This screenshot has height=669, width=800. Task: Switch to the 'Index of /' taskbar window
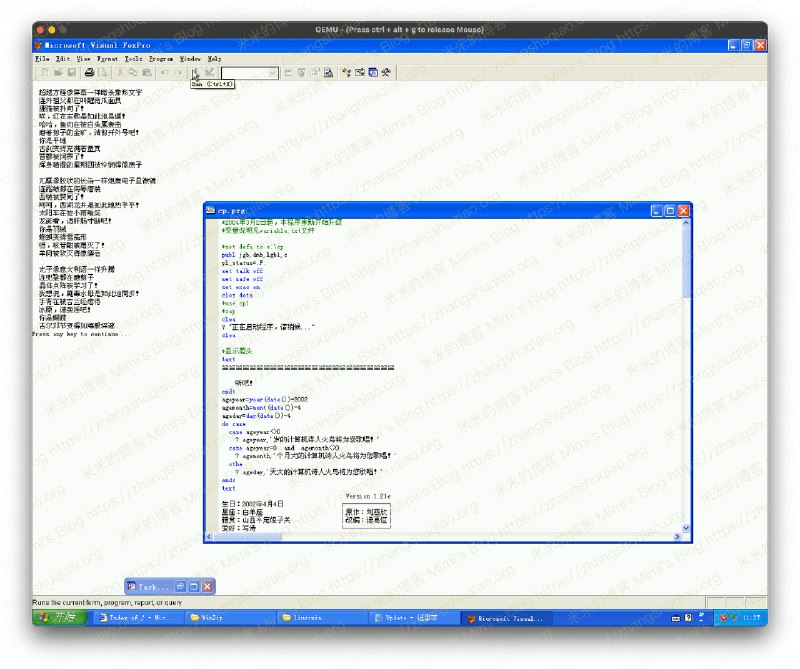coord(138,617)
